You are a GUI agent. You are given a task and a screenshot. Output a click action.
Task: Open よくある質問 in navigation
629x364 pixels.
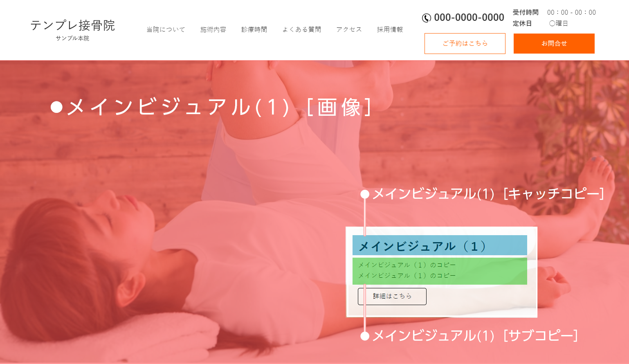(x=302, y=29)
